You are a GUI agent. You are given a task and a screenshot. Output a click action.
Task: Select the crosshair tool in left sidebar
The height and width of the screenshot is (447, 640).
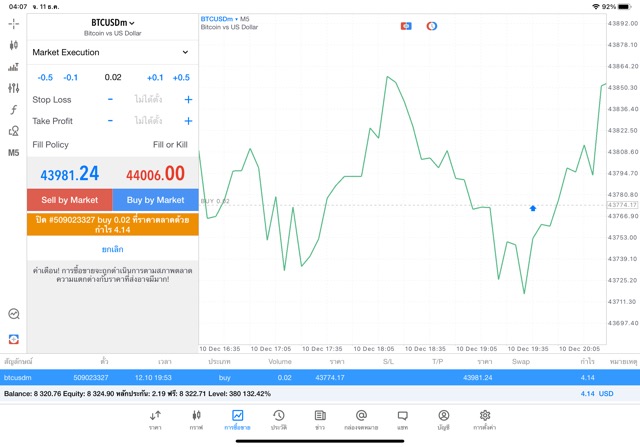pyautogui.click(x=13, y=46)
